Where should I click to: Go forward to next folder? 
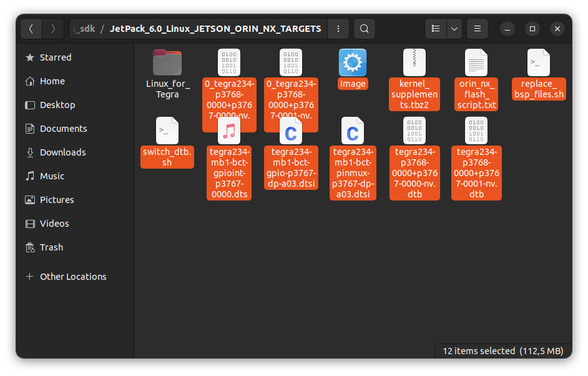click(x=53, y=29)
